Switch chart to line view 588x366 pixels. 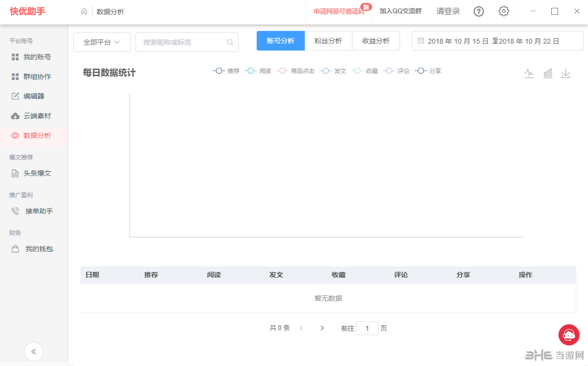coord(529,73)
